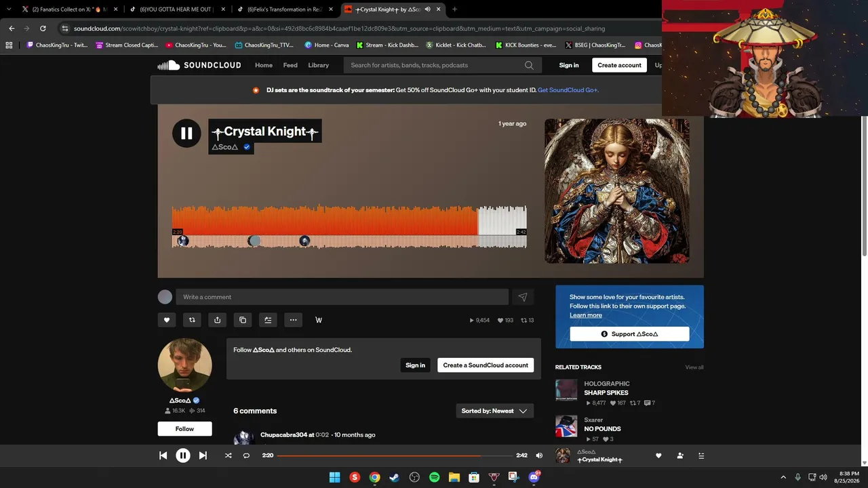The height and width of the screenshot is (488, 868).
Task: Click Sign in in the follow prompt
Action: coord(415,365)
